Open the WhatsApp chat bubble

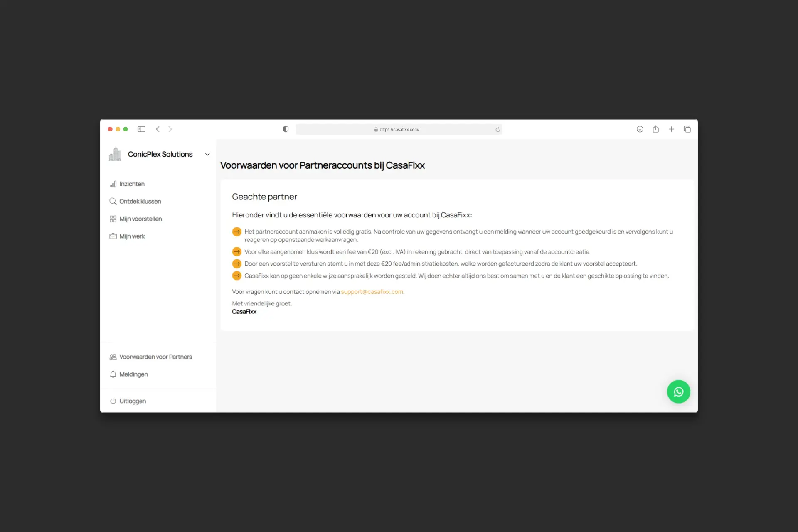(678, 392)
